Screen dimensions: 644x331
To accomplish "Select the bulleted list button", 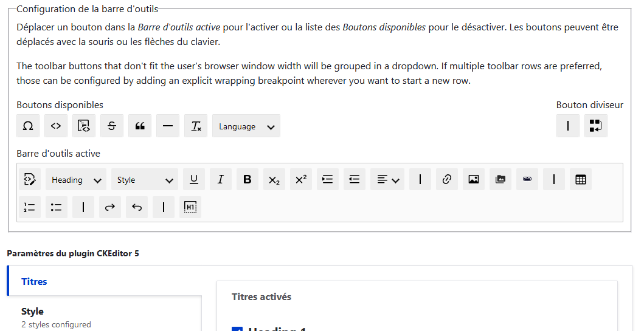I will click(x=57, y=207).
